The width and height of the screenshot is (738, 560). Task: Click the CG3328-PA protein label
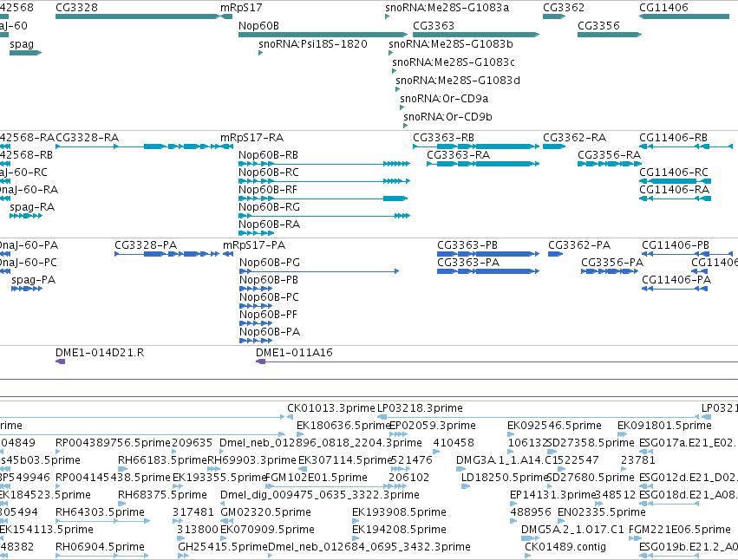[146, 245]
